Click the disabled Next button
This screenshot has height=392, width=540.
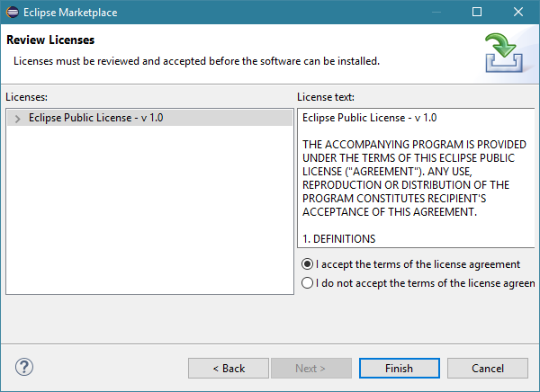tap(311, 369)
